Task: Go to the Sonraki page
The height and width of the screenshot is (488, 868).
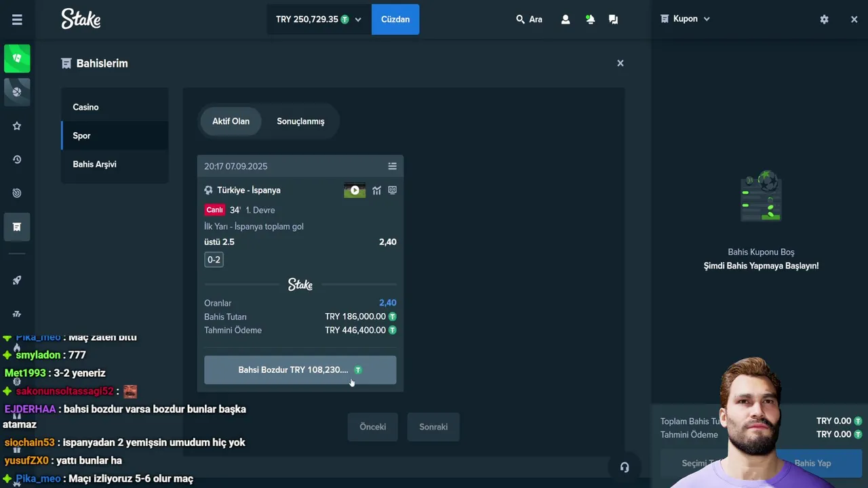Action: click(433, 427)
